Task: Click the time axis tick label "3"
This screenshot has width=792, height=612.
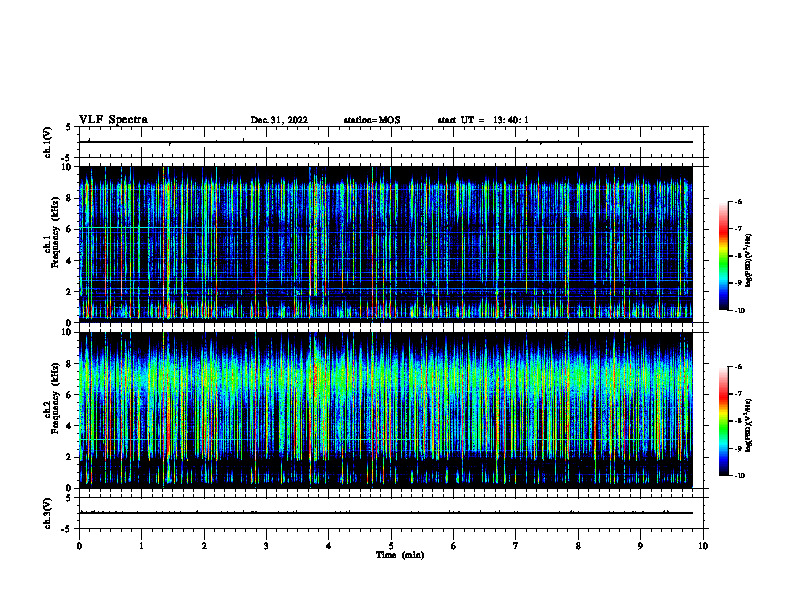Action: click(x=266, y=546)
